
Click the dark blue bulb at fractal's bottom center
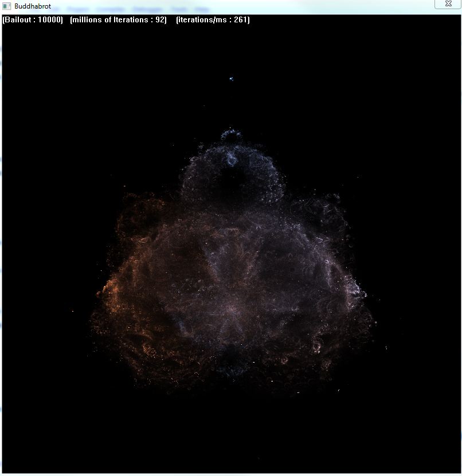pos(231,355)
